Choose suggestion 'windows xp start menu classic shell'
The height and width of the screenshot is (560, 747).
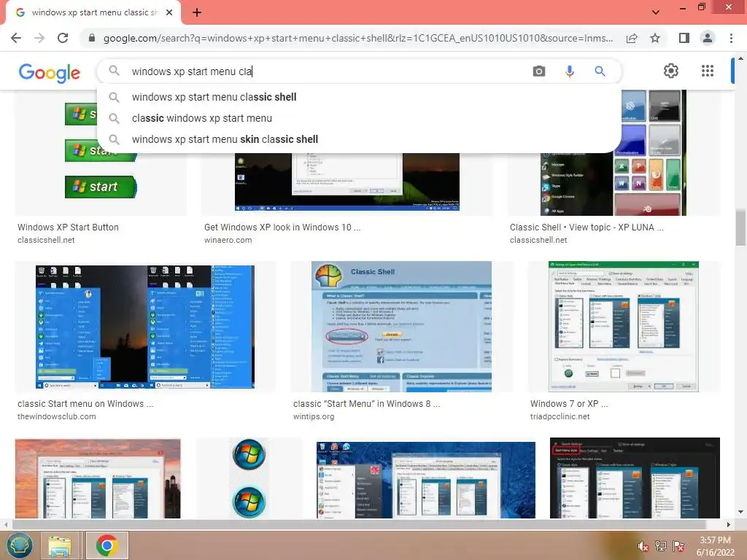coord(358,97)
